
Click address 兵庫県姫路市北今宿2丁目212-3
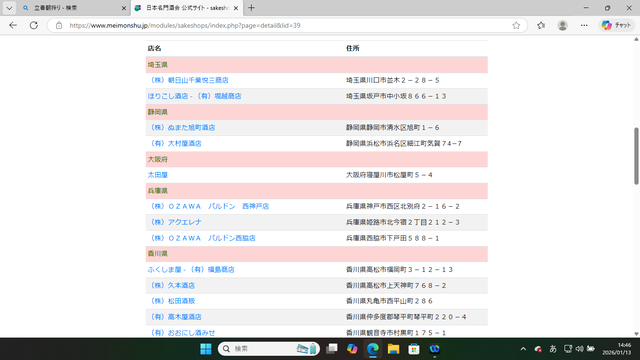coord(403,222)
